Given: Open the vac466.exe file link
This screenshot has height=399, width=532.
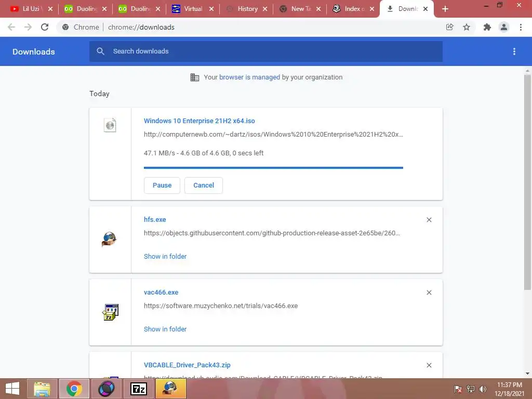Looking at the screenshot, I should coord(161,292).
